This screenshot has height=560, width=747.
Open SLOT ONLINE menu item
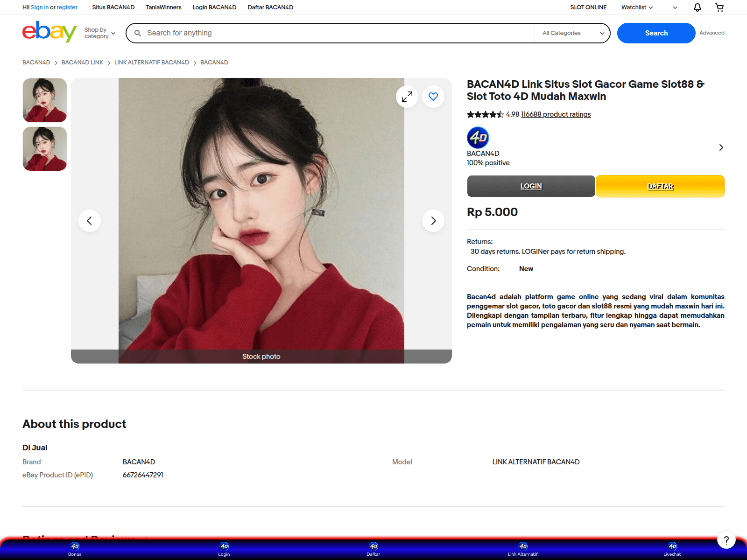coord(588,7)
